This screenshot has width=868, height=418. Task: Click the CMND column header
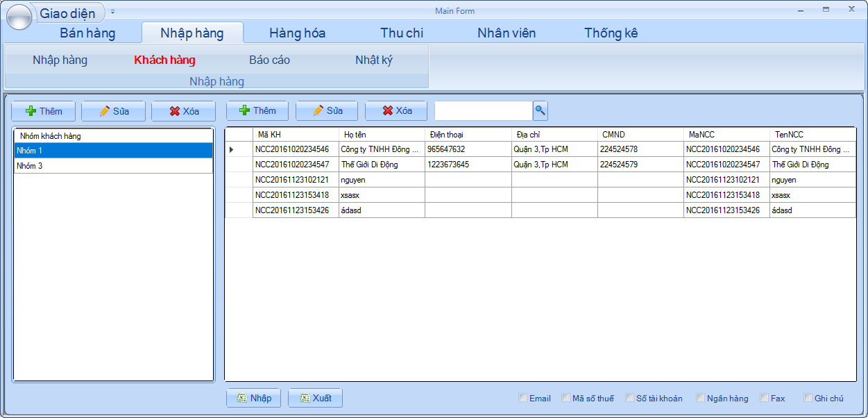pos(640,134)
